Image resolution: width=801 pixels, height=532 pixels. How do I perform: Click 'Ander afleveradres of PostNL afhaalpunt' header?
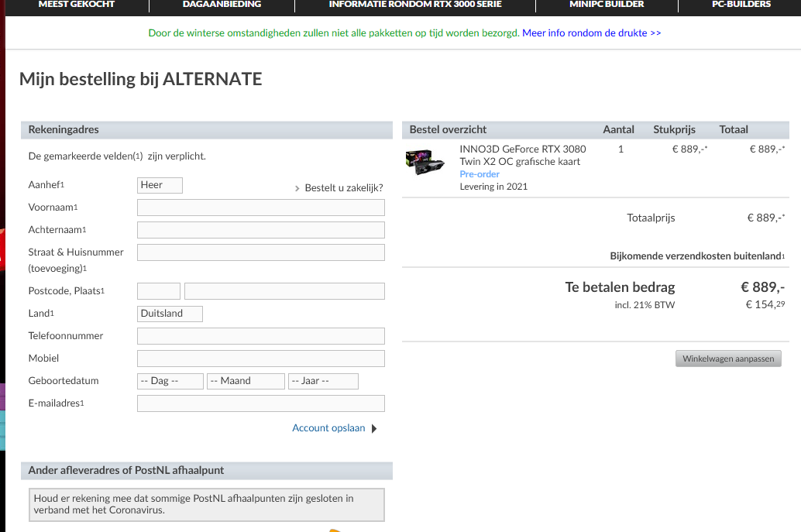click(206, 470)
